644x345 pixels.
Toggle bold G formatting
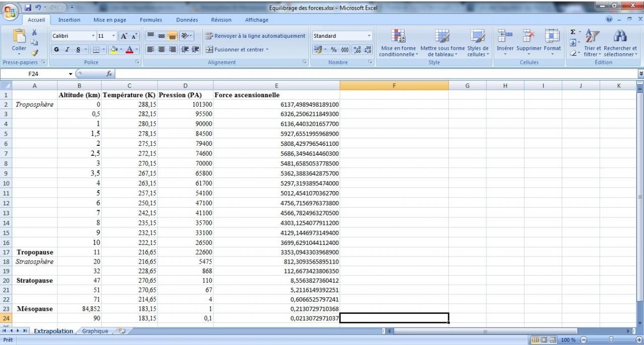coord(57,50)
